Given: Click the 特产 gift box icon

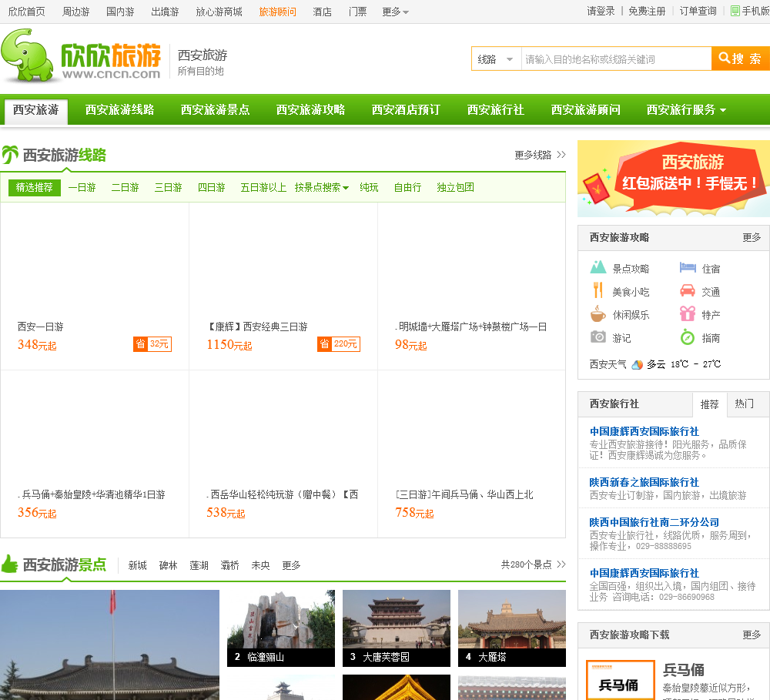Looking at the screenshot, I should tap(688, 313).
